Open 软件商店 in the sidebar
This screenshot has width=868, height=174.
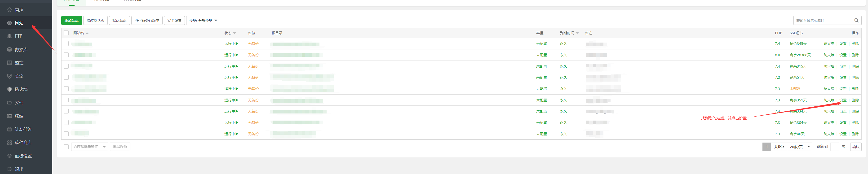click(23, 143)
